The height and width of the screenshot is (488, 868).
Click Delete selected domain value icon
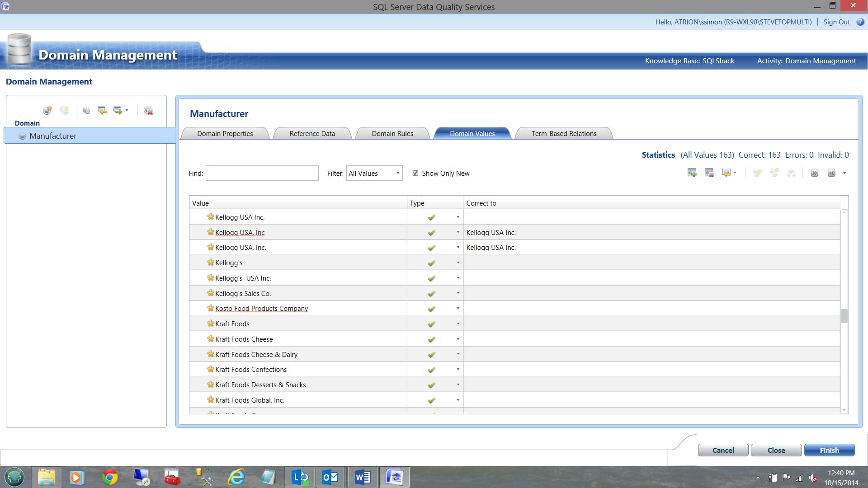pyautogui.click(x=709, y=173)
